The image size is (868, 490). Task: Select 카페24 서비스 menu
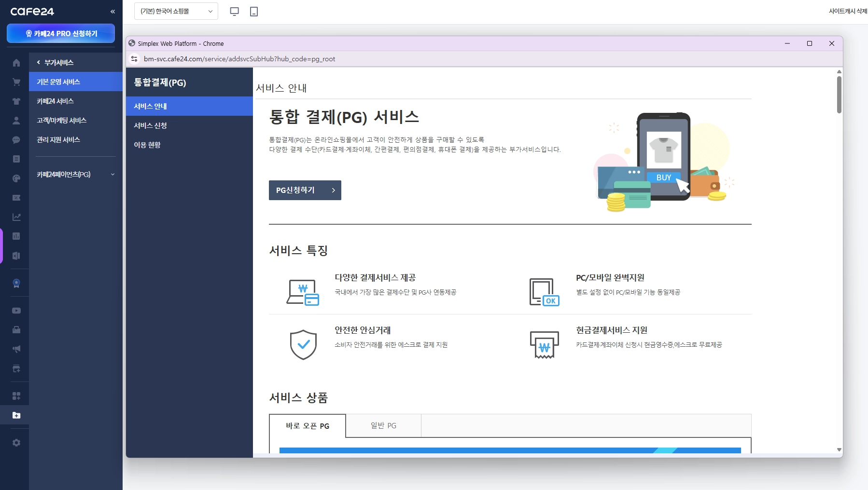(76, 101)
